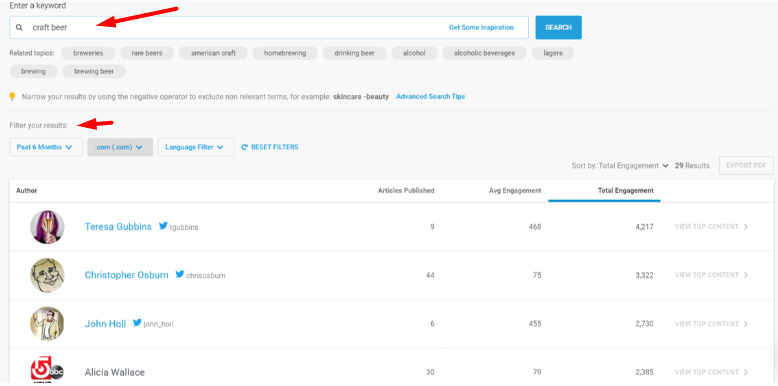Screen dimensions: 778x386
Task: Click the chevron arrow in John Holl's row
Action: tap(746, 323)
